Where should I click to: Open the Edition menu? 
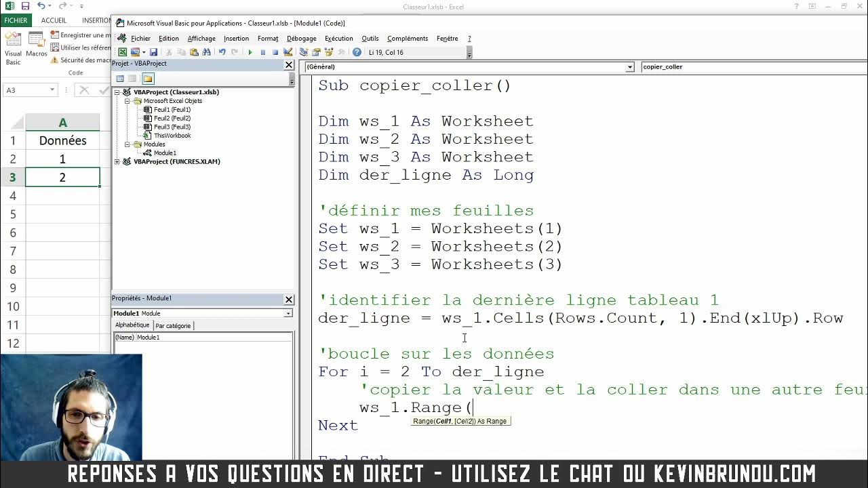(169, 39)
